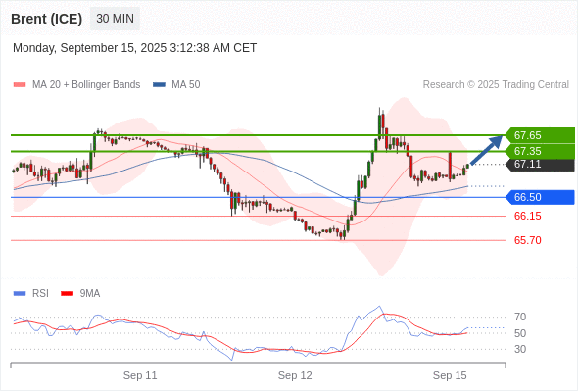Image resolution: width=578 pixels, height=392 pixels.
Task: Click the 65.70 support level label
Action: (528, 240)
